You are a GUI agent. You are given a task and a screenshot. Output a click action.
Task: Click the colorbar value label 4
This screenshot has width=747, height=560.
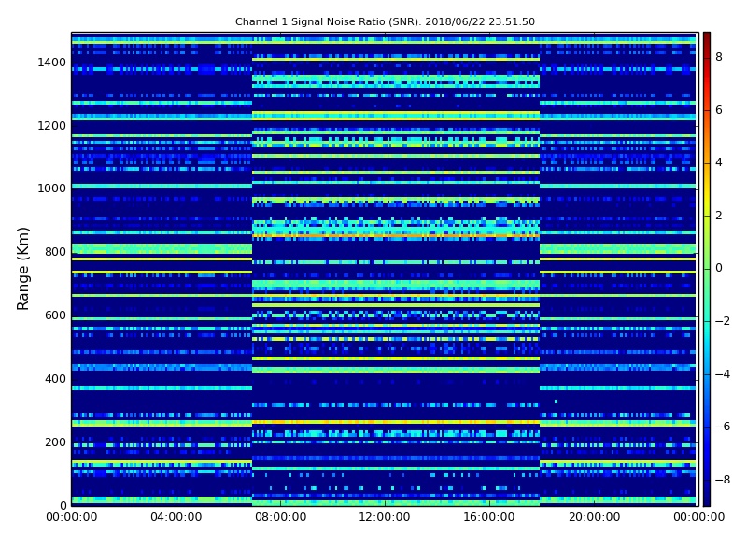click(719, 162)
